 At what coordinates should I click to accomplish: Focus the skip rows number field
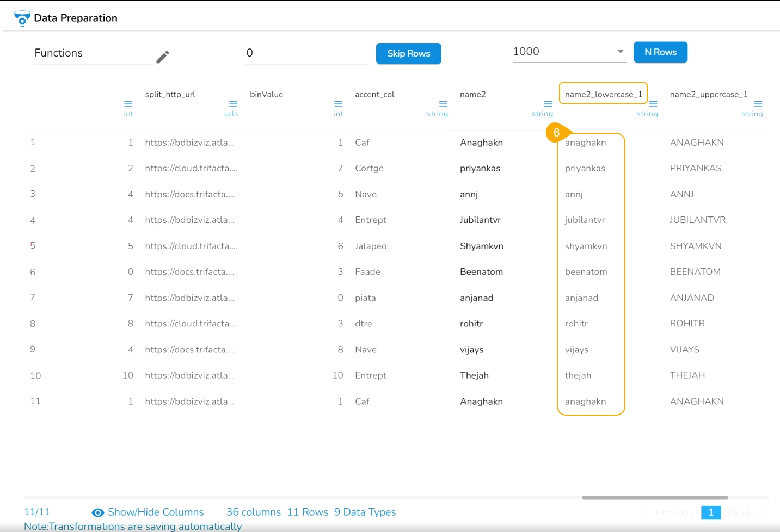[x=307, y=53]
